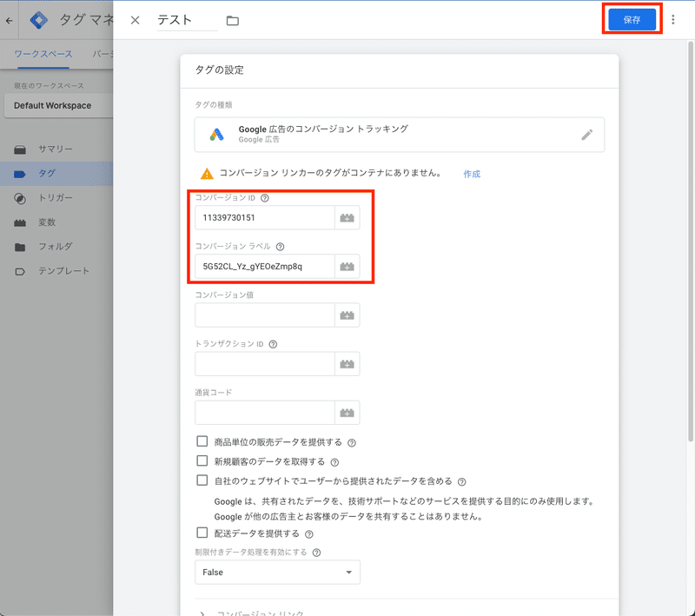
Task: Enable 新規顧客のデータを取得する checkbox
Action: (202, 460)
